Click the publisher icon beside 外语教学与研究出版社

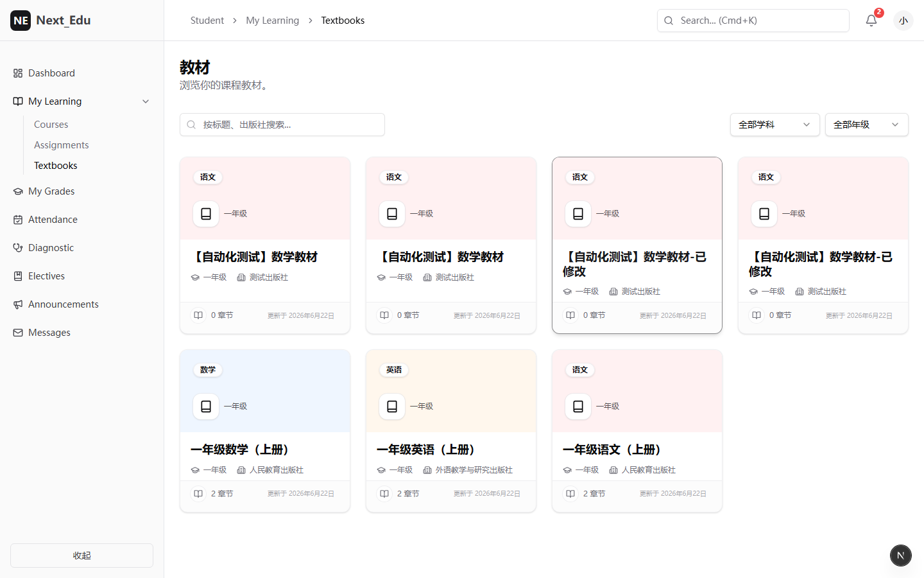[427, 470]
